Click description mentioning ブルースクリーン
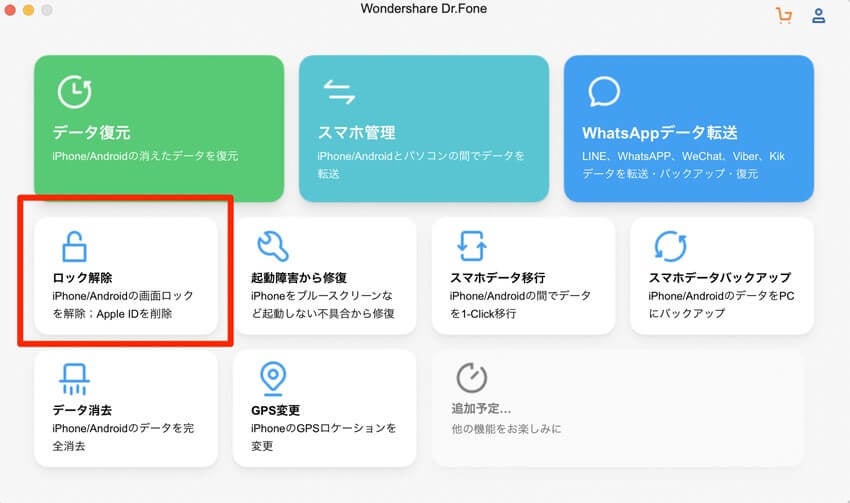Image resolution: width=850 pixels, height=503 pixels. [x=323, y=305]
